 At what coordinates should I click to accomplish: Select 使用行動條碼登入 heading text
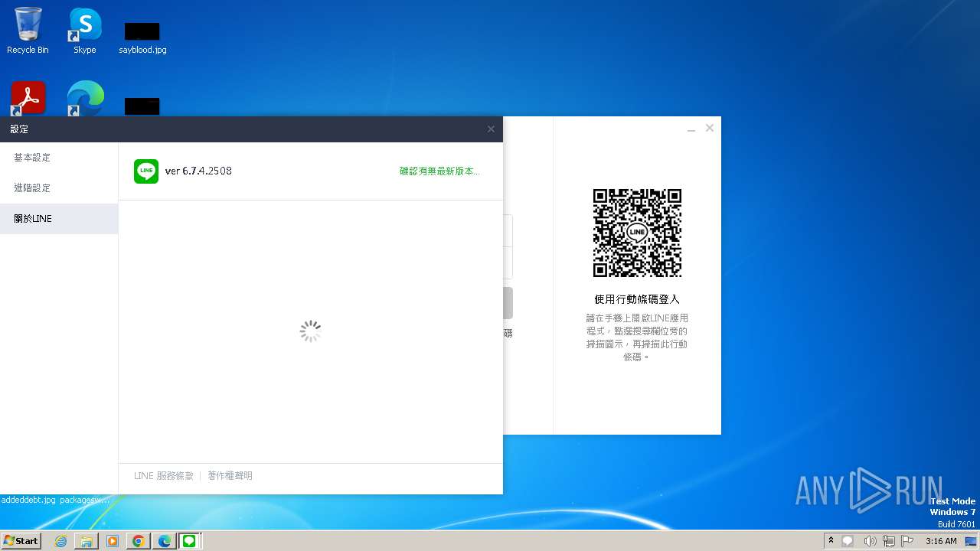tap(637, 299)
